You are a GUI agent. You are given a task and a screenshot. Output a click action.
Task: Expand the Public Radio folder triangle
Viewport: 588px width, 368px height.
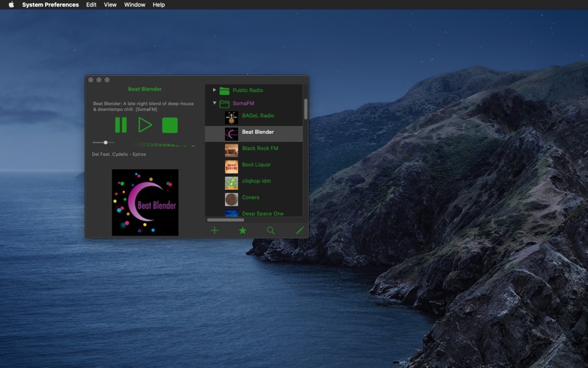coord(215,90)
